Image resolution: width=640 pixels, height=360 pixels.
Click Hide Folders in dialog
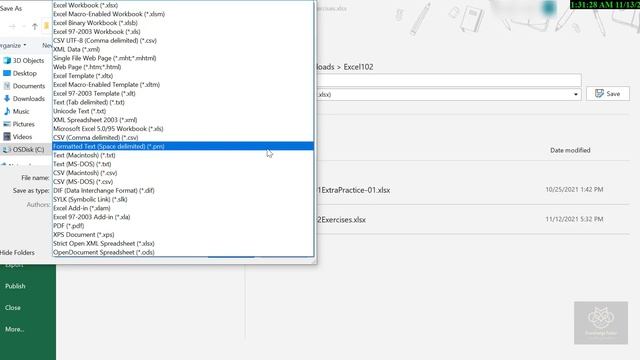click(x=17, y=253)
